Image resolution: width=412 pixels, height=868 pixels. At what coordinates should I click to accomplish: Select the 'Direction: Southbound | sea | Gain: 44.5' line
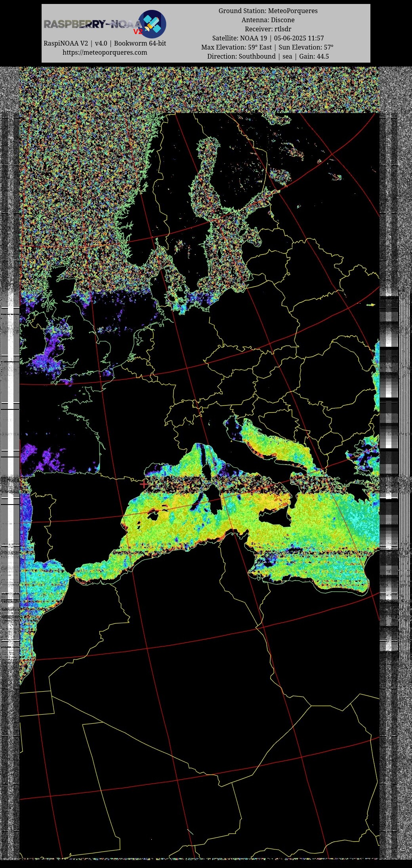click(268, 56)
